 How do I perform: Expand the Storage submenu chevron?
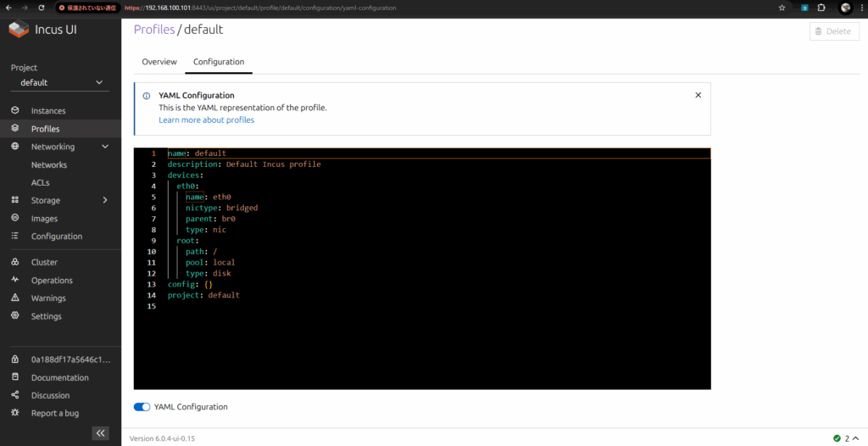click(105, 200)
